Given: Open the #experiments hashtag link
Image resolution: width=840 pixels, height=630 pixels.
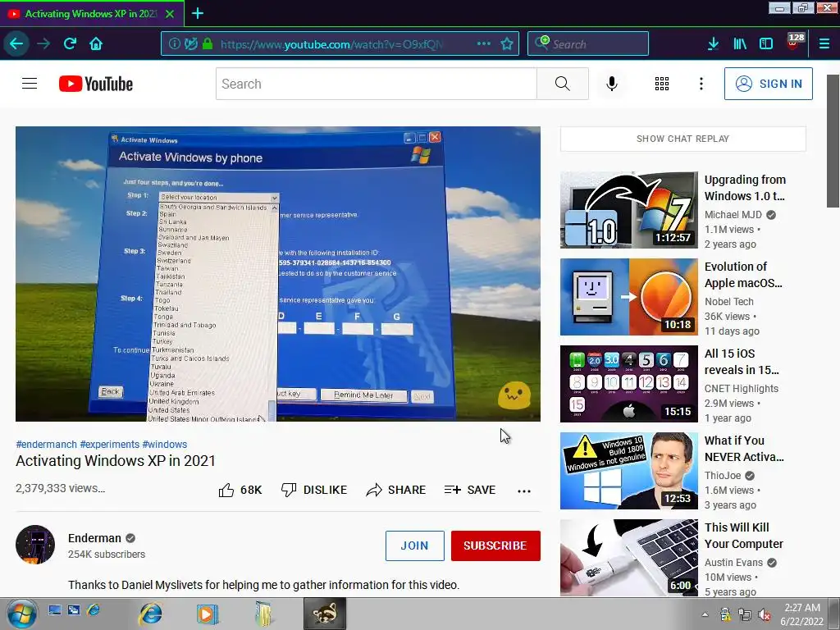Looking at the screenshot, I should [x=109, y=444].
